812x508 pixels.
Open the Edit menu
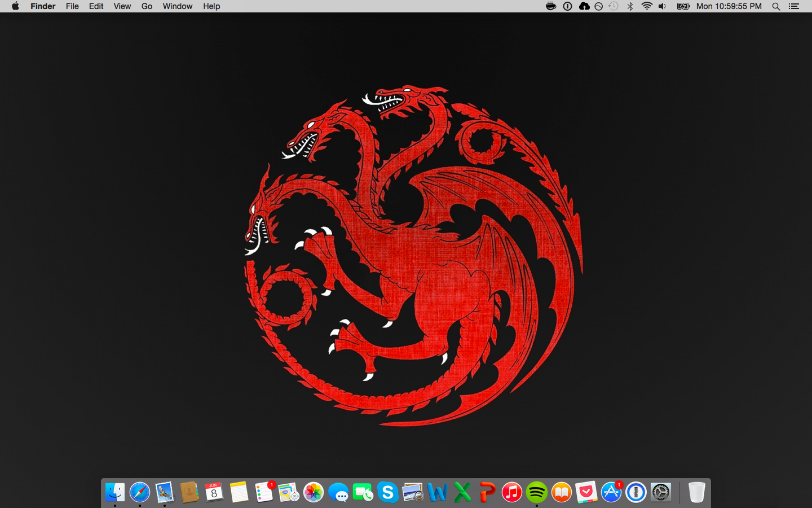tap(96, 6)
